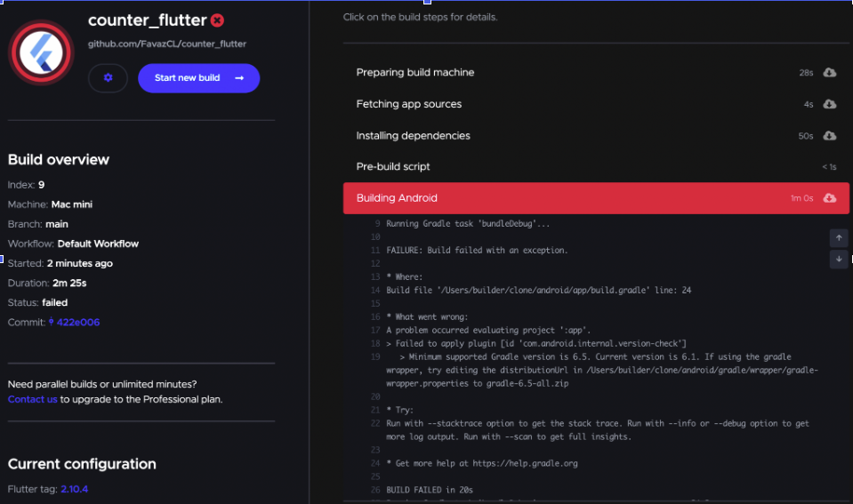Click the 50s duration of Installing dependencies
The width and height of the screenshot is (853, 504).
[x=806, y=136]
